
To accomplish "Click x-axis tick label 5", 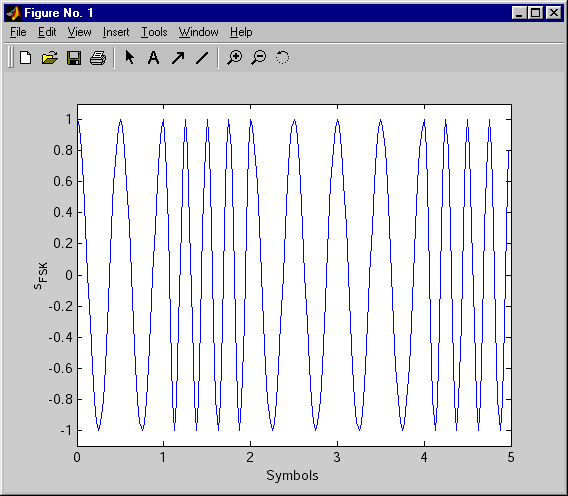I will pyautogui.click(x=511, y=458).
